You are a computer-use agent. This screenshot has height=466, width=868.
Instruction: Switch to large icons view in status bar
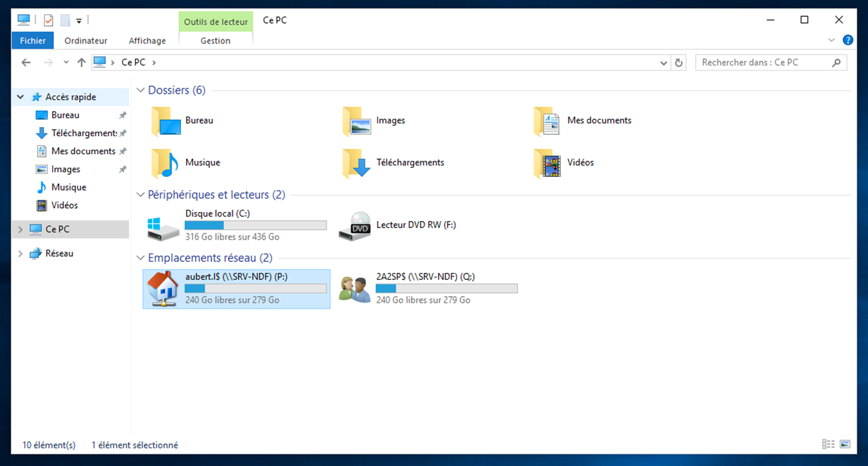point(845,445)
